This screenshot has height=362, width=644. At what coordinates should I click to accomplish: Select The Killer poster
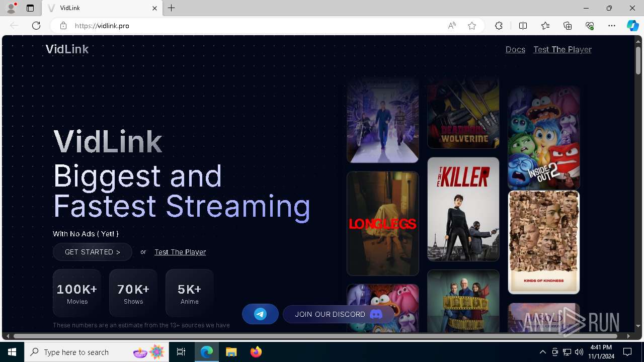coord(463,209)
